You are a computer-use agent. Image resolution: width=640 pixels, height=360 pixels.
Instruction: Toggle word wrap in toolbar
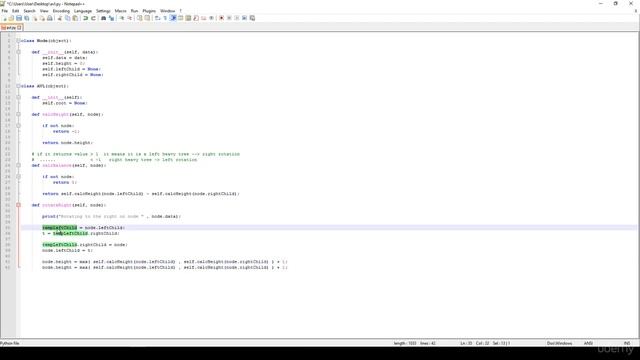(x=157, y=18)
